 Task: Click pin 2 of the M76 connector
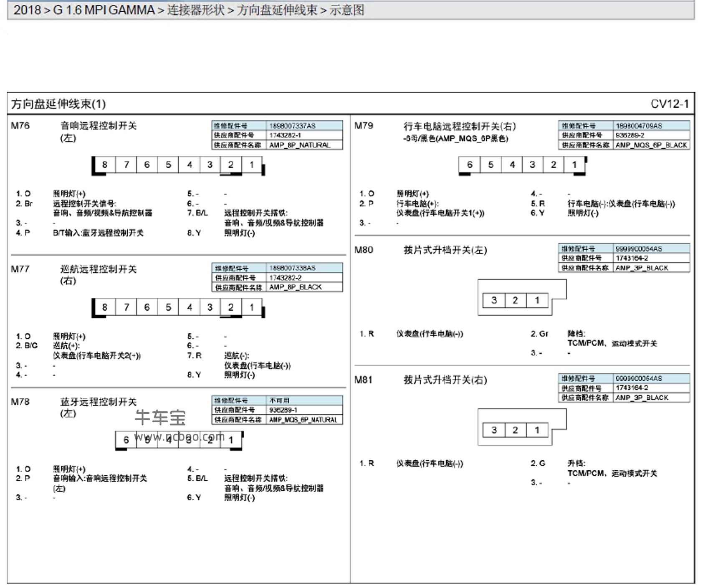tap(231, 165)
